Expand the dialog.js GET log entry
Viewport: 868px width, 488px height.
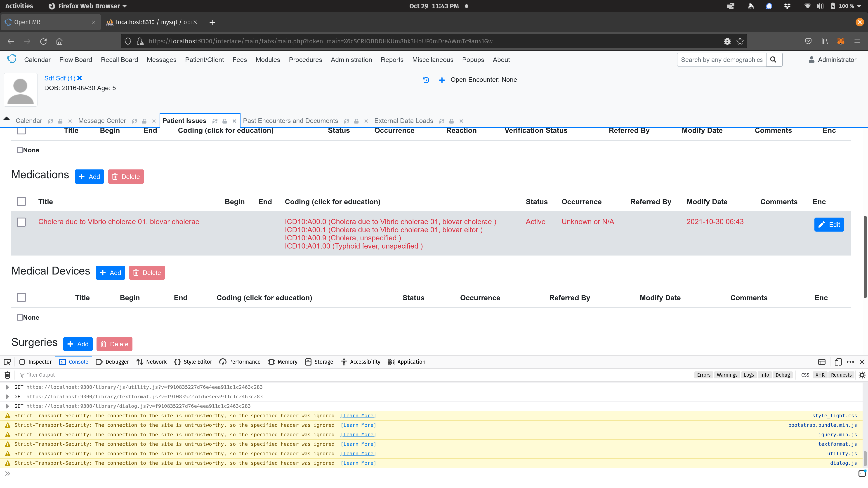[x=7, y=406]
